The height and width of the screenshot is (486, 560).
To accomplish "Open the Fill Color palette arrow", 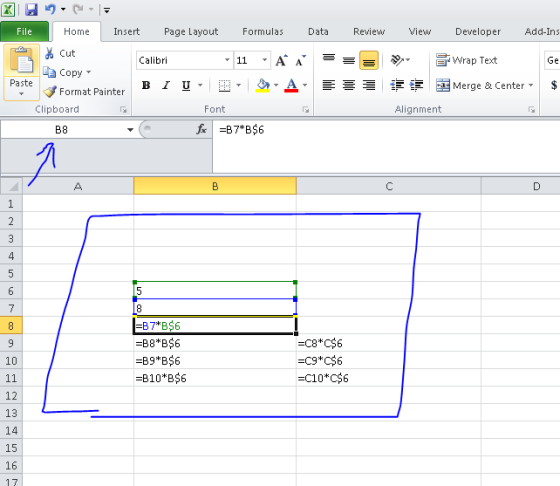I will pyautogui.click(x=276, y=85).
